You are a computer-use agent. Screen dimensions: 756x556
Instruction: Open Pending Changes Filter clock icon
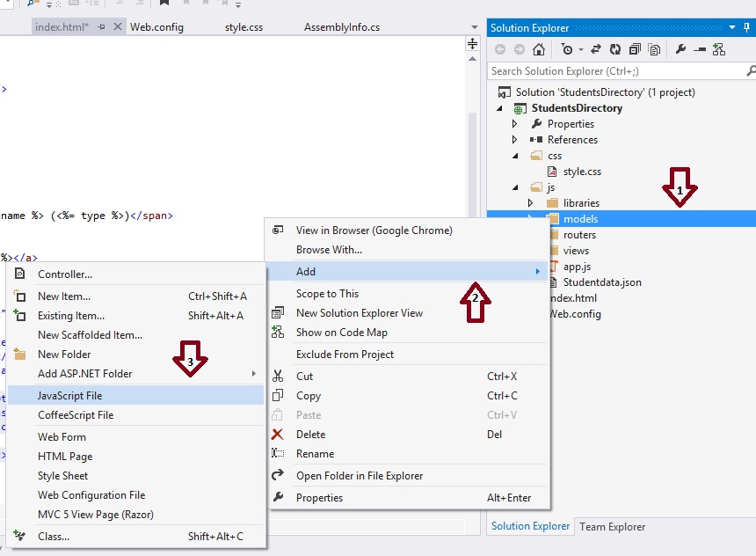[567, 49]
